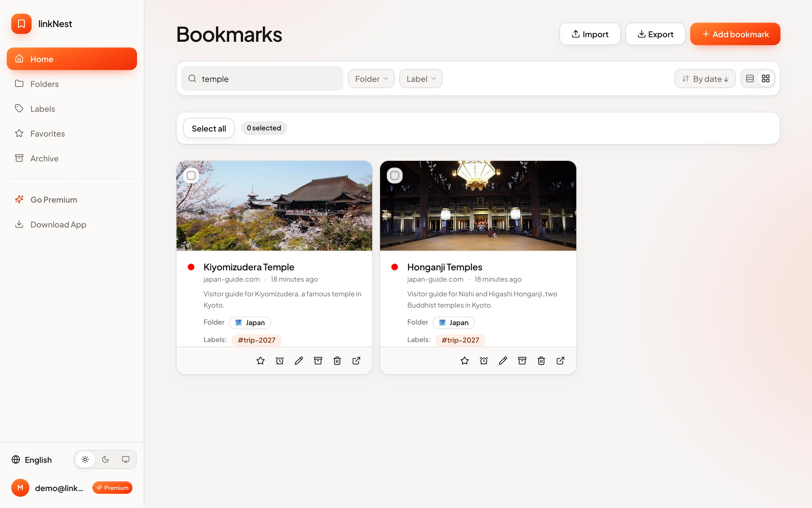Image resolution: width=812 pixels, height=508 pixels.
Task: Open Kiyomizudera Temple in a new tab
Action: click(x=356, y=360)
